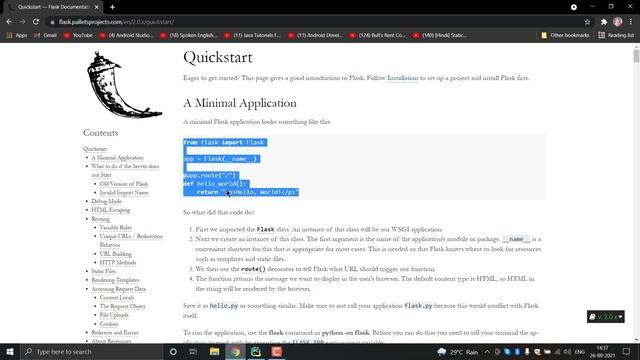Open the Spoken English bookmark
The image size is (640, 360).
(189, 36)
